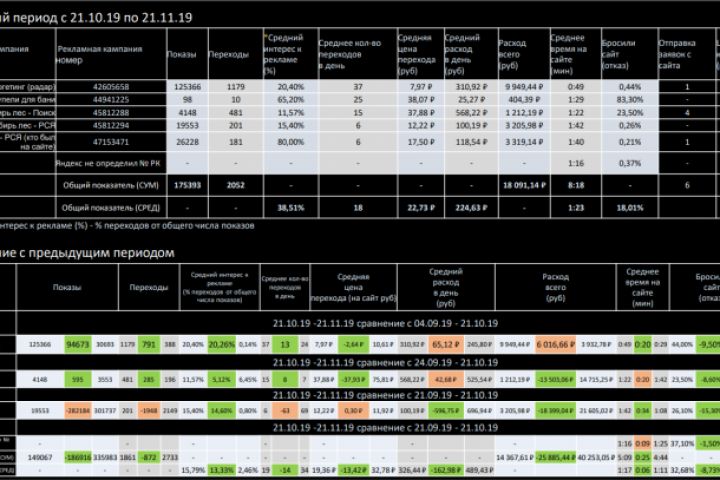The height and width of the screenshot is (480, 720).
Task: Select the 'Средняя цена перехода (на сайт руб)' header
Action: [353, 288]
